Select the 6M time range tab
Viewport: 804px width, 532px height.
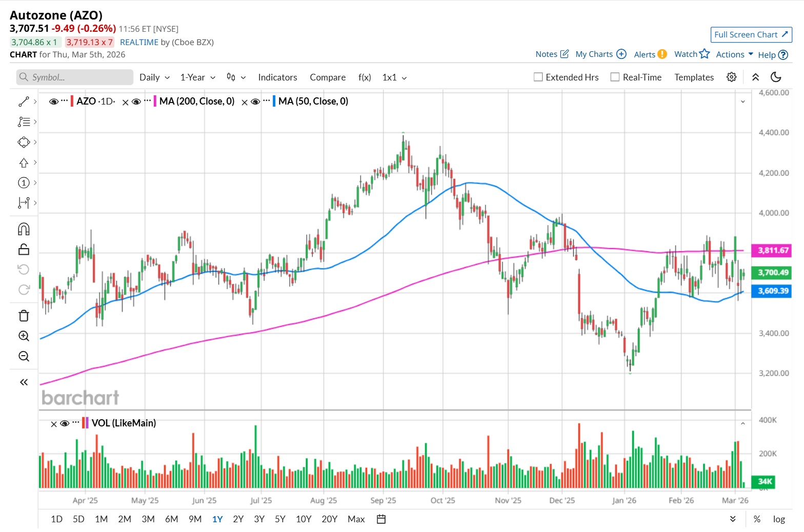[x=171, y=519]
